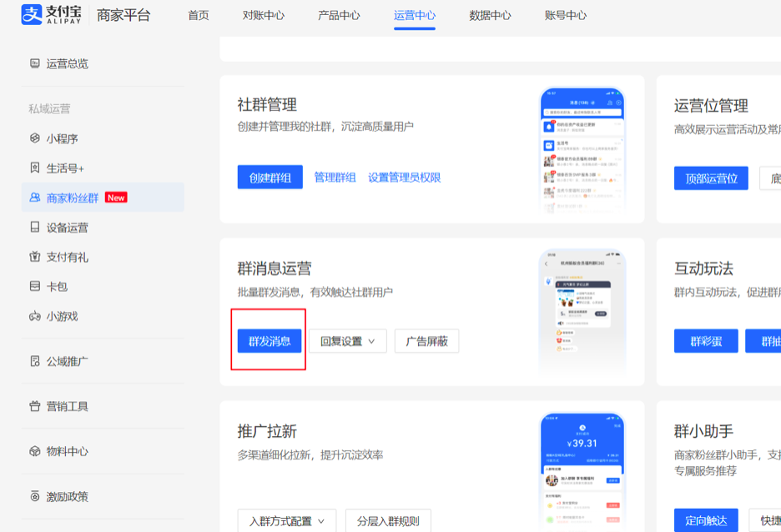Open the 设置管理员权限 link
This screenshot has height=532, width=781.
click(404, 178)
